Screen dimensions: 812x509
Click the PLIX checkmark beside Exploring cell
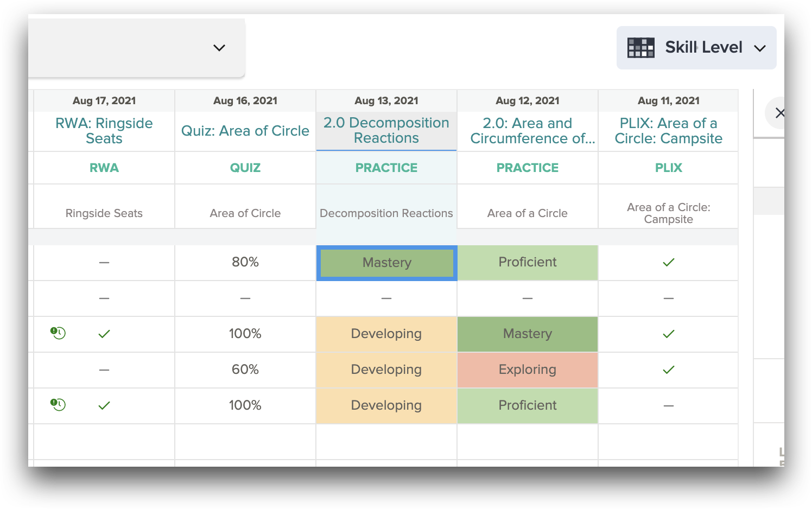click(x=669, y=370)
